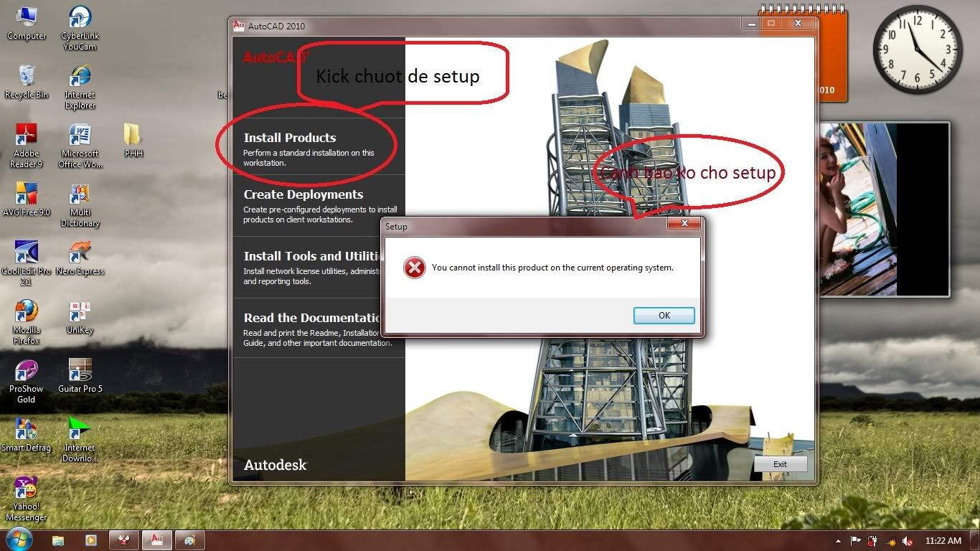Screen dimensions: 980x551
Task: Switch to the Paint taskbar button
Action: pyautogui.click(x=189, y=540)
